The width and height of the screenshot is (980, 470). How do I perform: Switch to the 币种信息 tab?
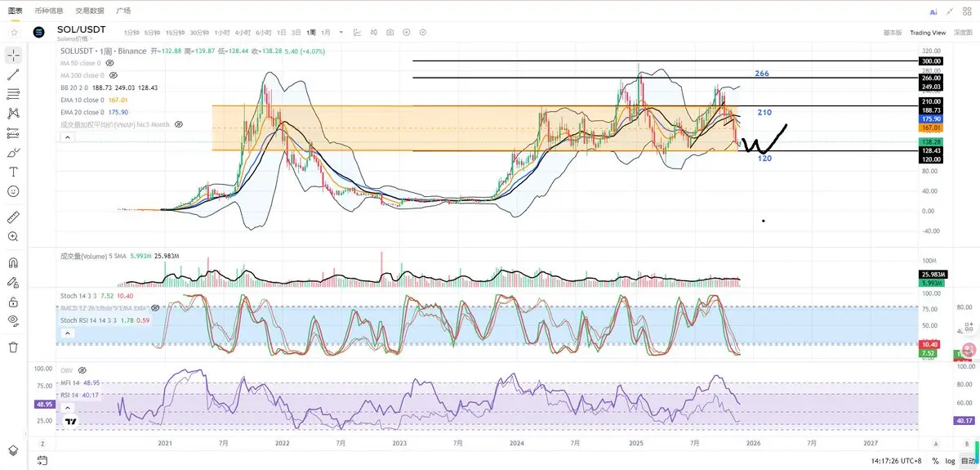pyautogui.click(x=50, y=11)
